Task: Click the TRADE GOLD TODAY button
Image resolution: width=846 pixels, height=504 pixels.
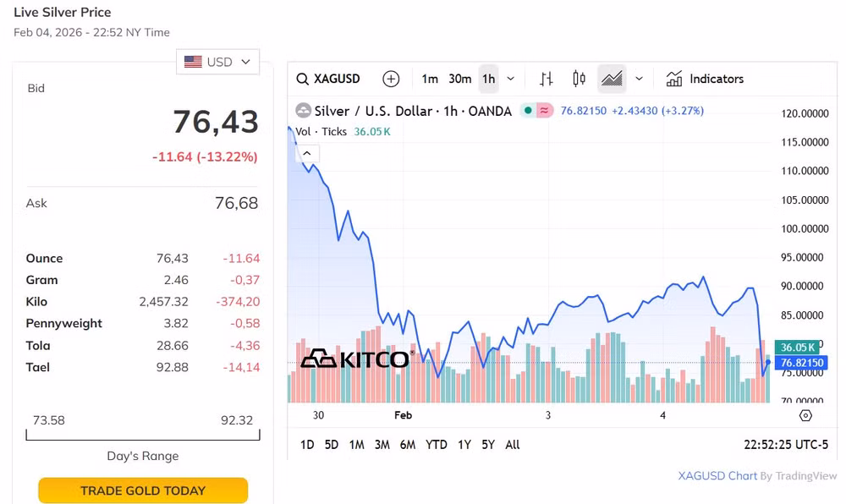Action: click(x=143, y=490)
